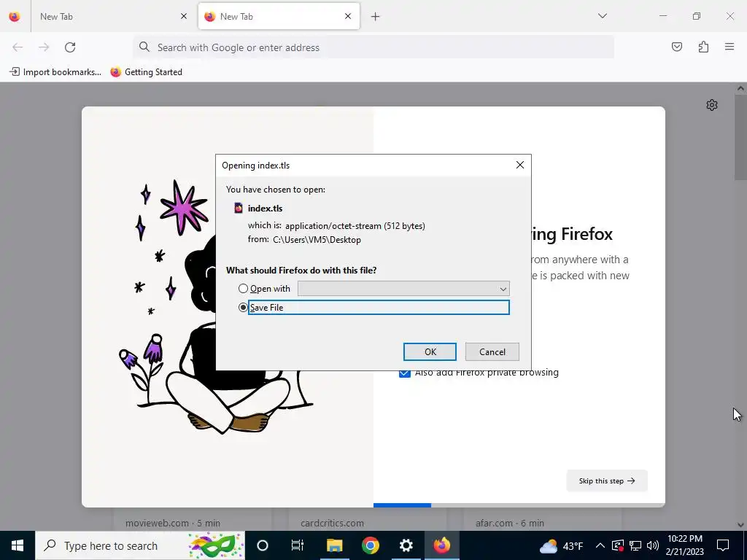Close the first New Tab
Image resolution: width=747 pixels, height=560 pixels.
pos(184,16)
